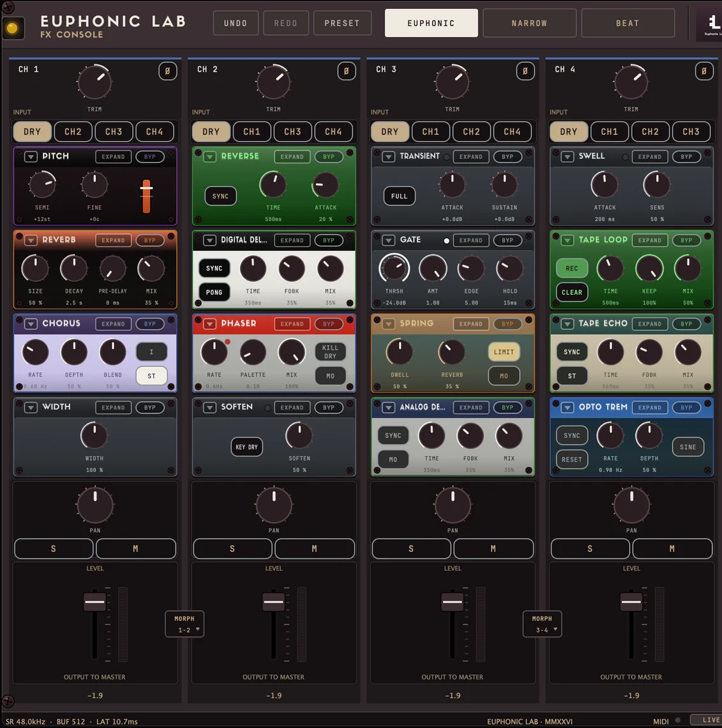
Task: Click the Gate activity indicator dot
Action: [x=446, y=241]
